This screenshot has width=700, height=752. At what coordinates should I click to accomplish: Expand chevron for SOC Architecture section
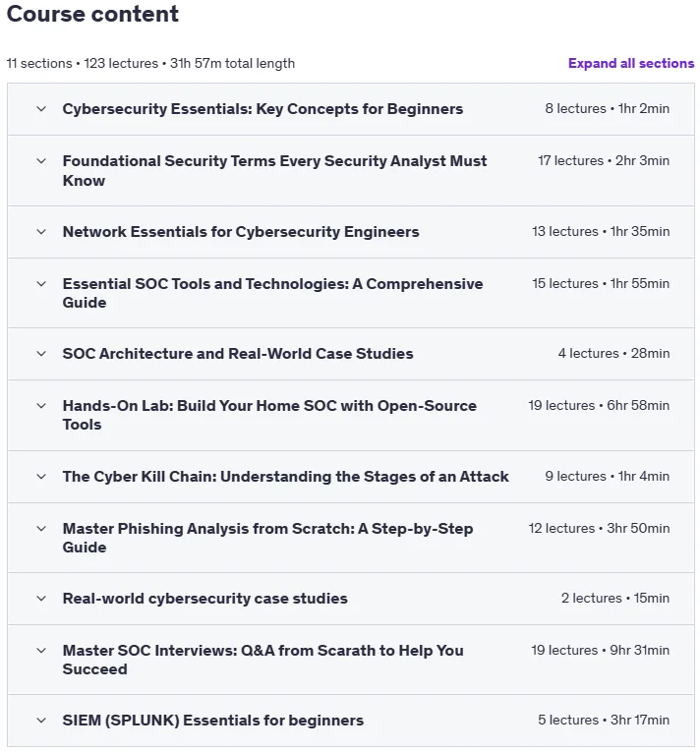pos(41,354)
